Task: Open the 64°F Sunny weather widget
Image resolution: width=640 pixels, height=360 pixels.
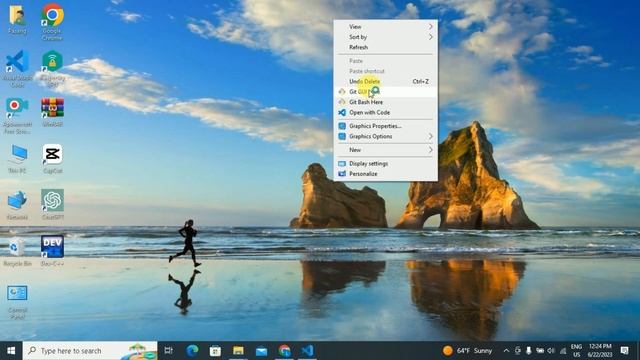Action: coord(468,351)
